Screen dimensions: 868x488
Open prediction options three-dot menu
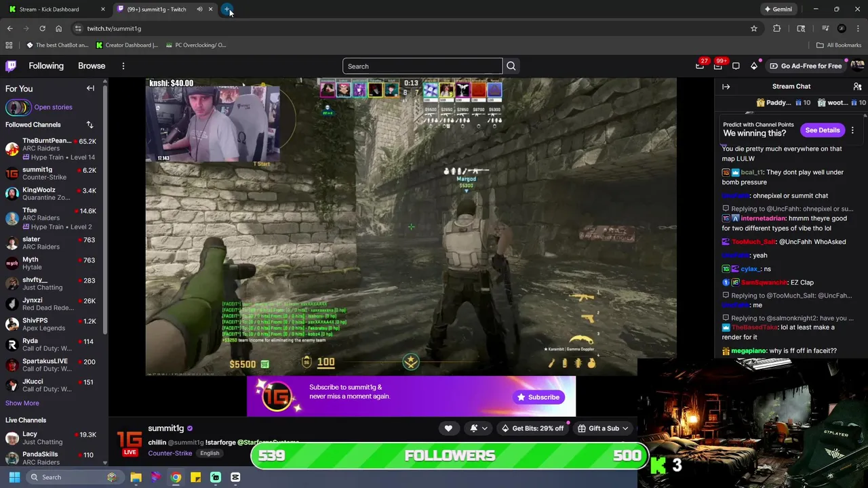[x=852, y=130]
